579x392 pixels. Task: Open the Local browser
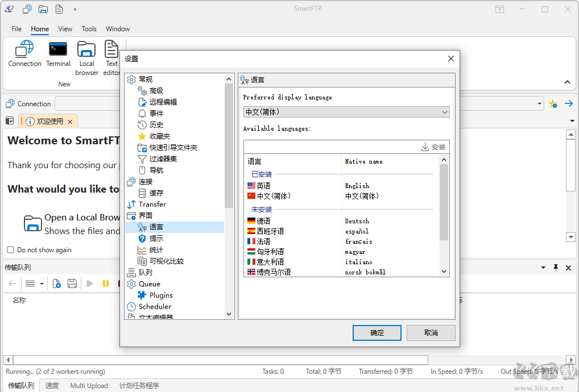87,59
